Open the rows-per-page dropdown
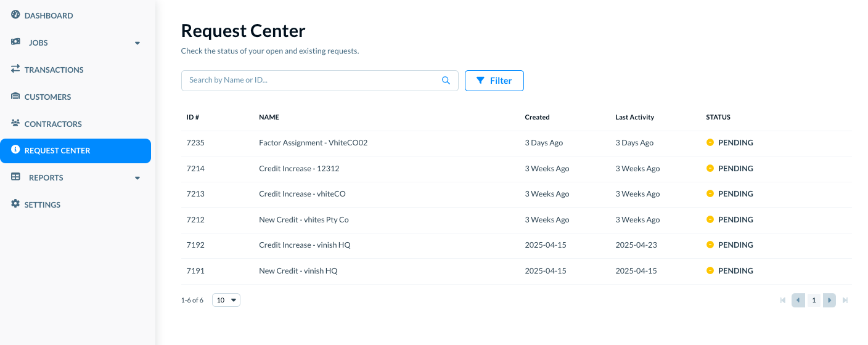Viewport: 868px width, 345px height. (226, 300)
